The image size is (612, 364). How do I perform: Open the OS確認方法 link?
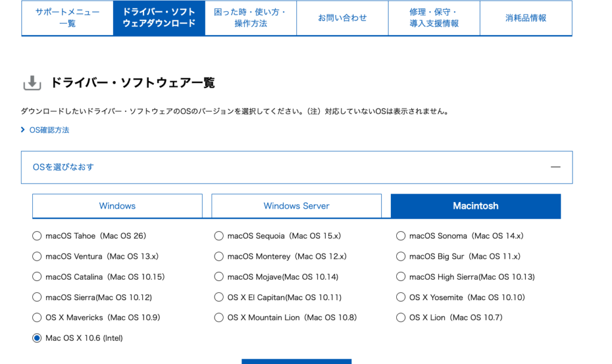[49, 130]
